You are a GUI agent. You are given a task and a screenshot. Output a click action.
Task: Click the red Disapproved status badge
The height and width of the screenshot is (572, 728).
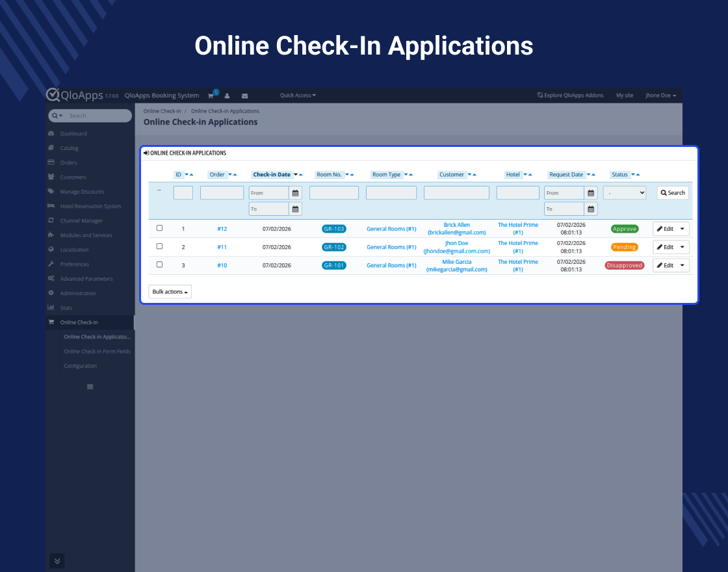pyautogui.click(x=625, y=266)
